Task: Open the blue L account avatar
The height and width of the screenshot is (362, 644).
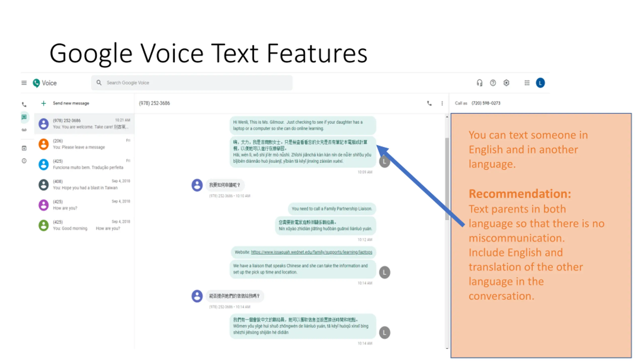Action: coord(540,83)
